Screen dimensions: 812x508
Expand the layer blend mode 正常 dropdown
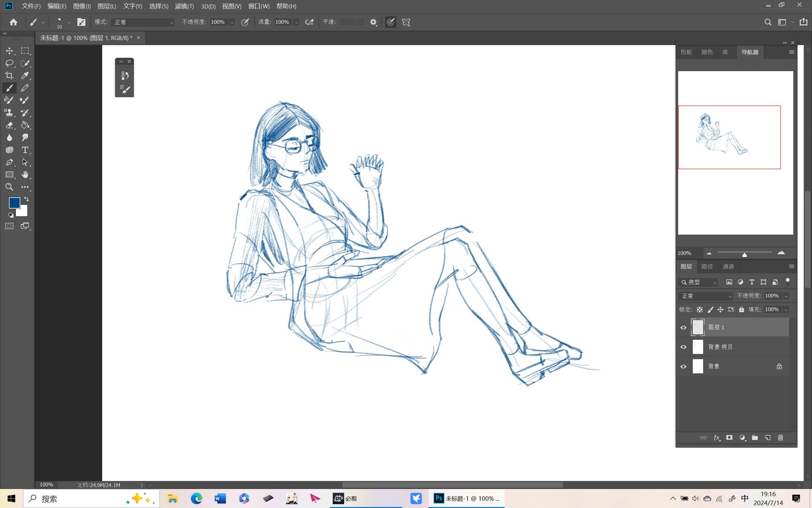(706, 296)
